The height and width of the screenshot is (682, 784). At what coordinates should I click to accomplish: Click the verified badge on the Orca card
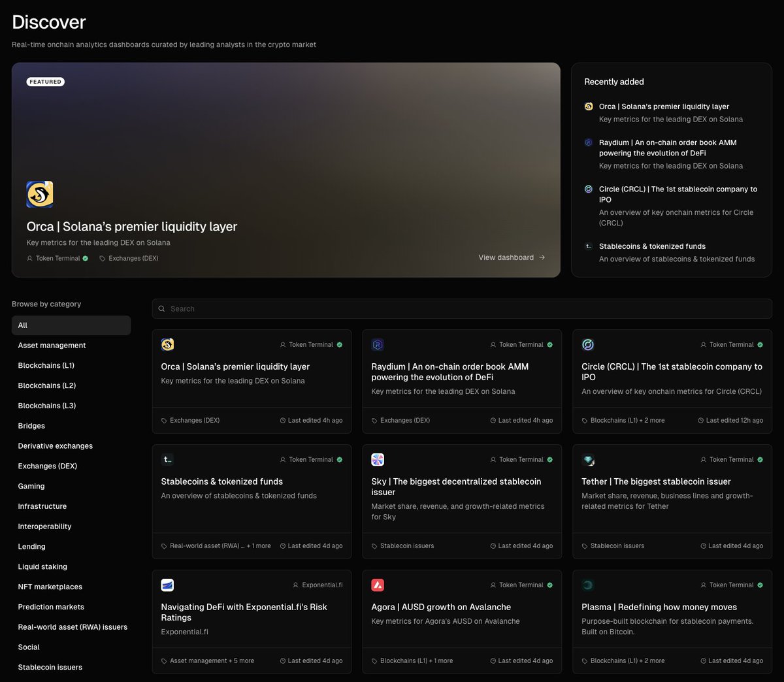[x=340, y=345]
